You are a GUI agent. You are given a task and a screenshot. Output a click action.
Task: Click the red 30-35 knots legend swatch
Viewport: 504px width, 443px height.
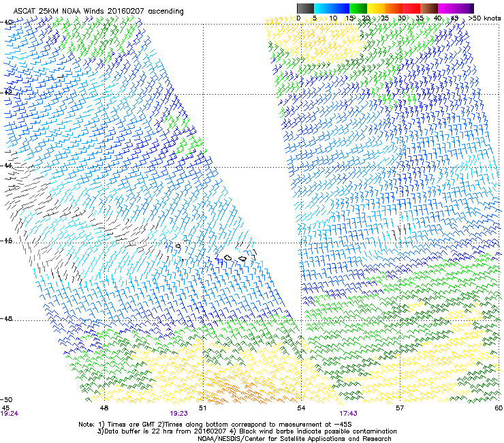[411, 8]
